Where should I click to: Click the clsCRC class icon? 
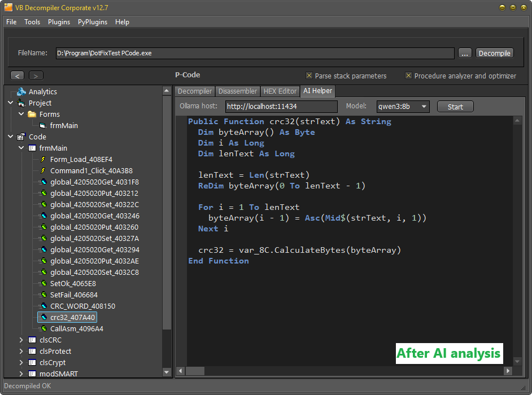pyautogui.click(x=32, y=340)
